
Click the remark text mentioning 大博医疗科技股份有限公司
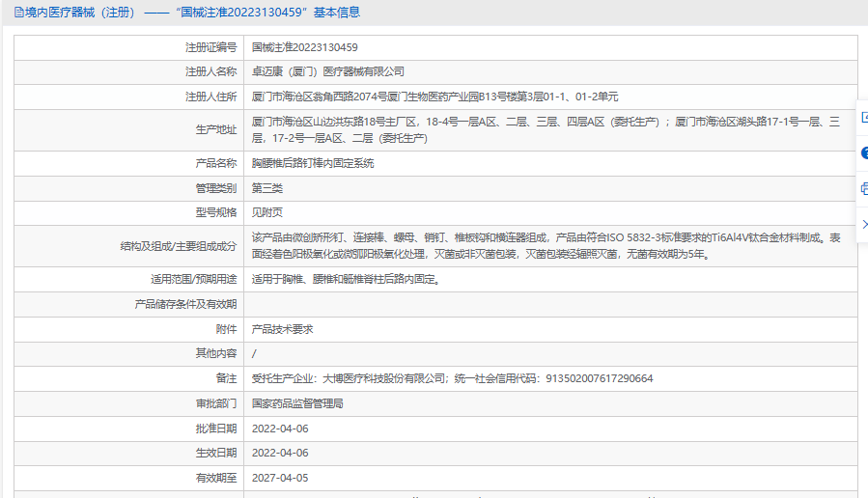coord(452,378)
